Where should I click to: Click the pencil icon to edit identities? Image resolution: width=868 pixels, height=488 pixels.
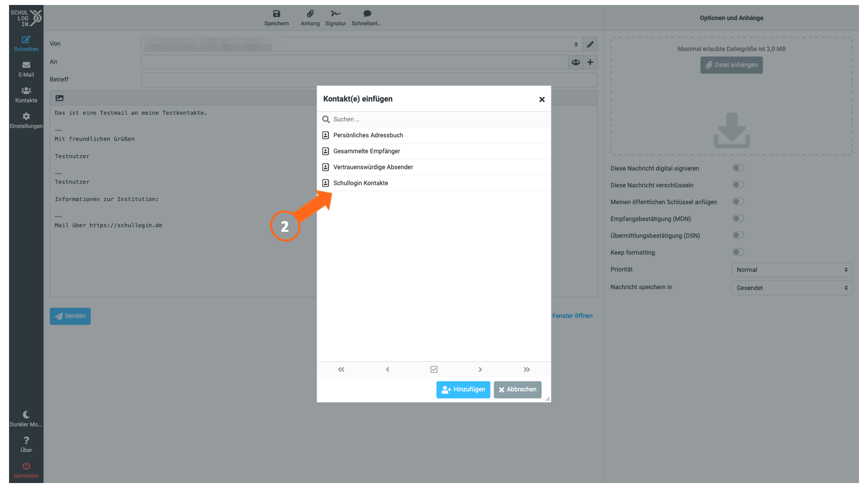click(590, 44)
